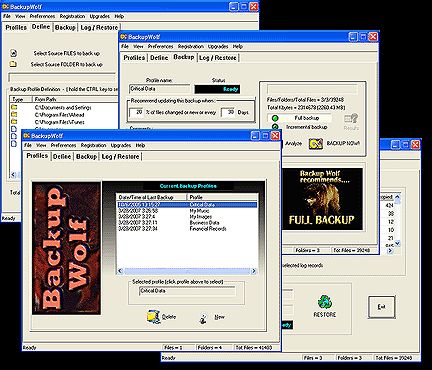The width and height of the screenshot is (432, 370).
Task: Click the percent files changed field 20
Action: (137, 112)
